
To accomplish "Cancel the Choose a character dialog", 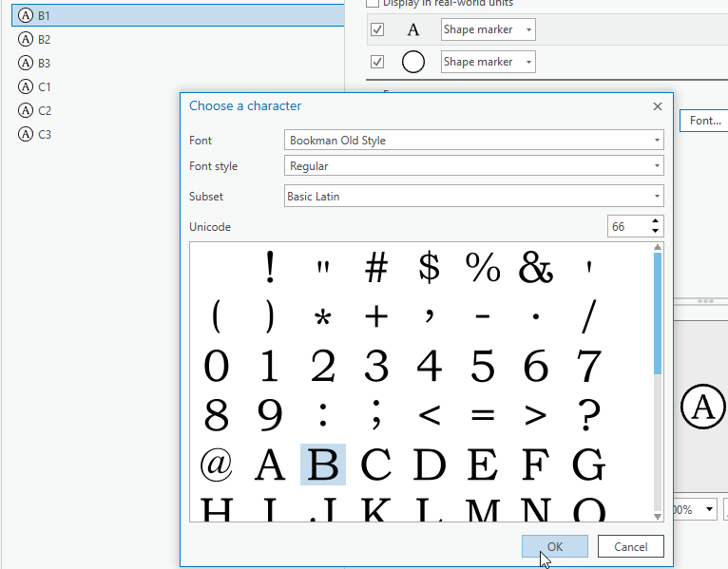I will pos(630,546).
